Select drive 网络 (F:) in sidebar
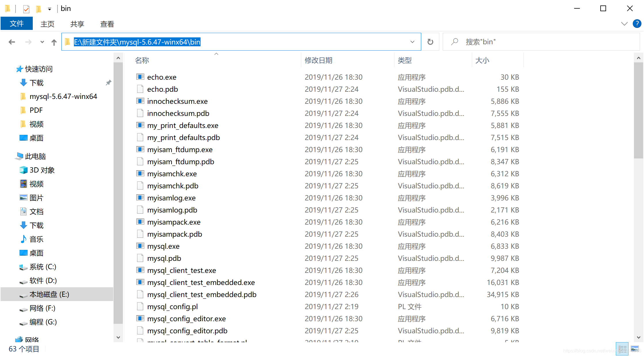The width and height of the screenshot is (644, 356). [x=42, y=308]
